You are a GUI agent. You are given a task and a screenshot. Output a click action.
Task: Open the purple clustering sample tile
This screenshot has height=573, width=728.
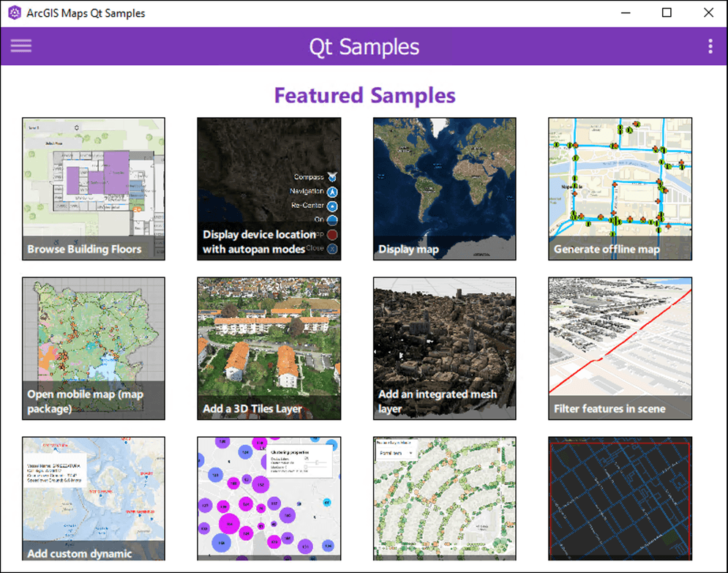[x=269, y=498]
